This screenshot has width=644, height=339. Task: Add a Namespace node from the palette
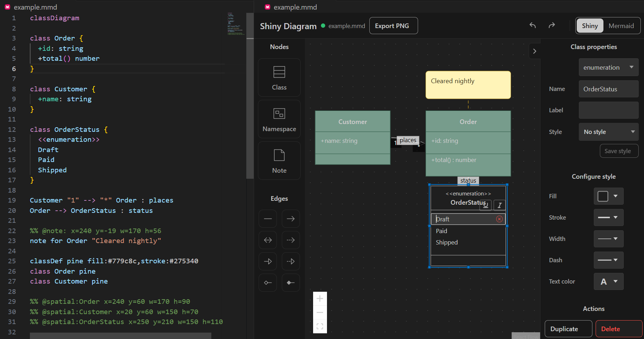279,119
